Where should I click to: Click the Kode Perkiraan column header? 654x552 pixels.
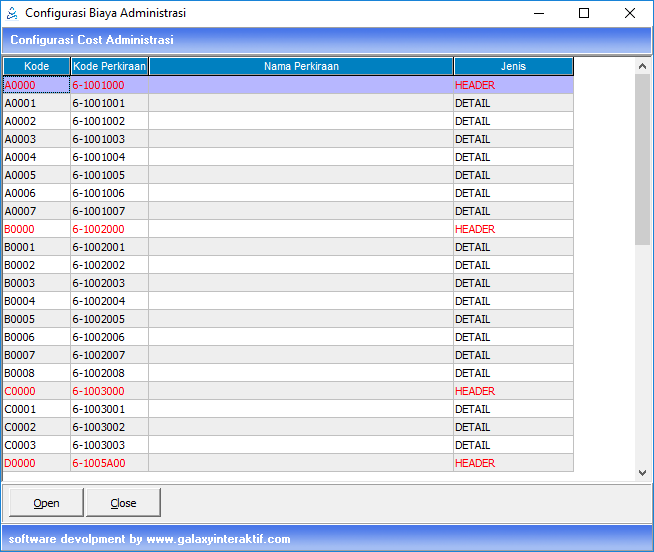[x=109, y=66]
